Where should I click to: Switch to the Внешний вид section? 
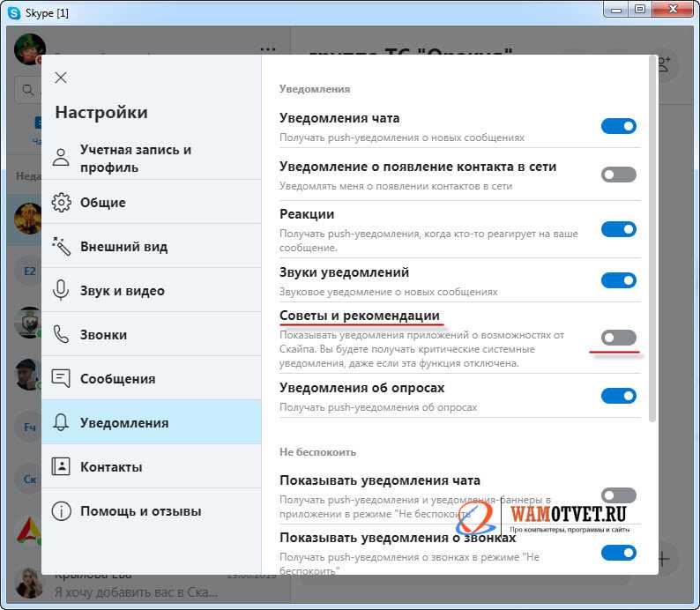click(152, 246)
